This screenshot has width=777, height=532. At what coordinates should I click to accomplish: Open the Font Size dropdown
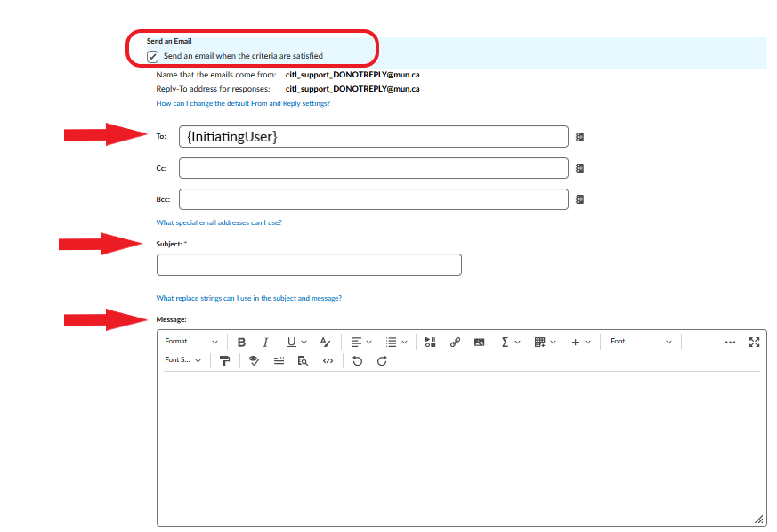pos(182,360)
